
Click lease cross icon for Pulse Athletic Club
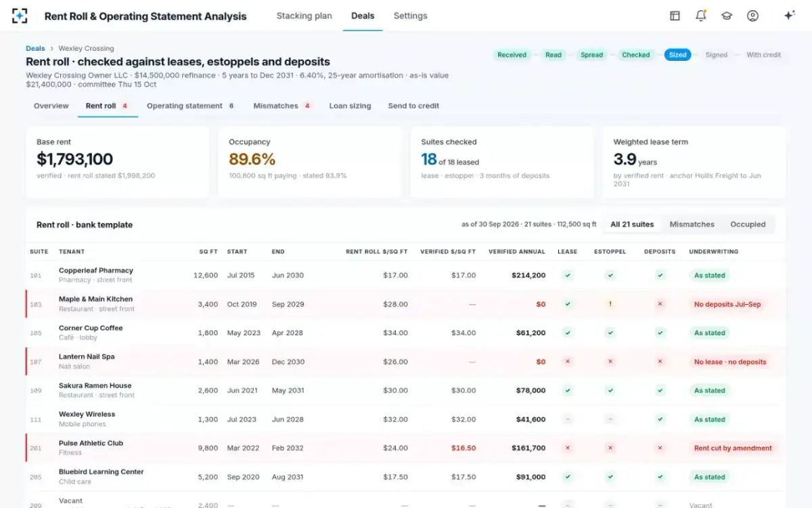568,448
